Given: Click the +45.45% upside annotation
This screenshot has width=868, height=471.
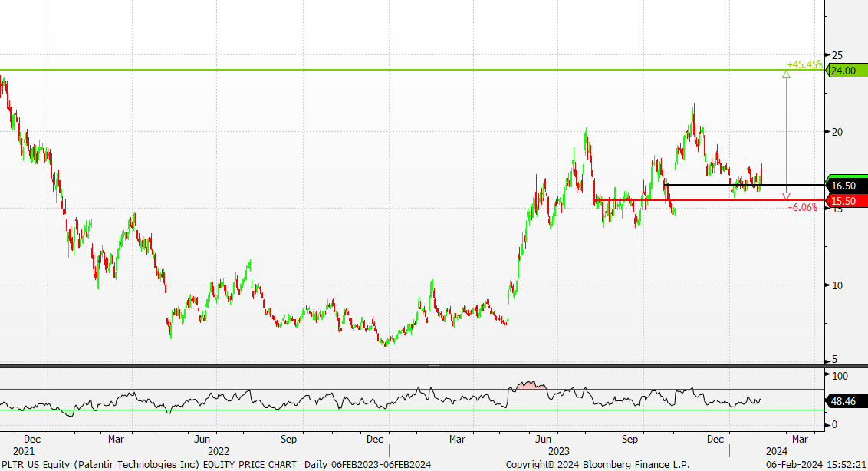Looking at the screenshot, I should [805, 64].
